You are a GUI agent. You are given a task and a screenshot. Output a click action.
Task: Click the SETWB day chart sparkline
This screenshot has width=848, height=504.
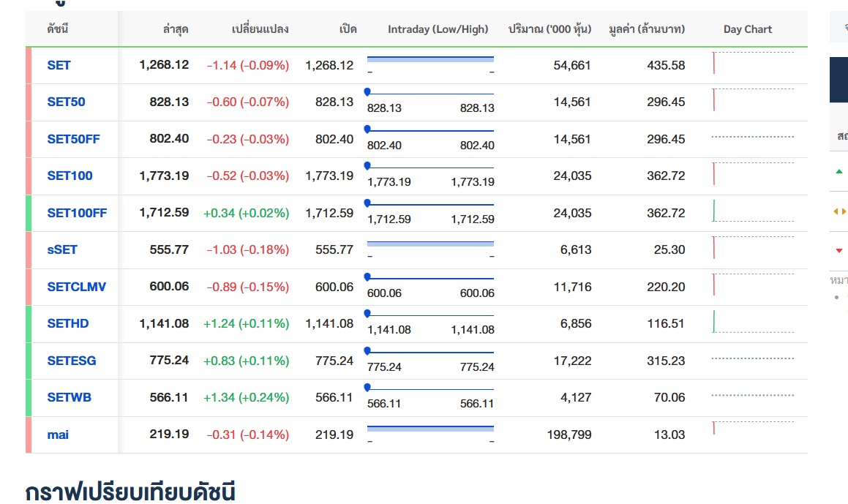click(x=752, y=396)
